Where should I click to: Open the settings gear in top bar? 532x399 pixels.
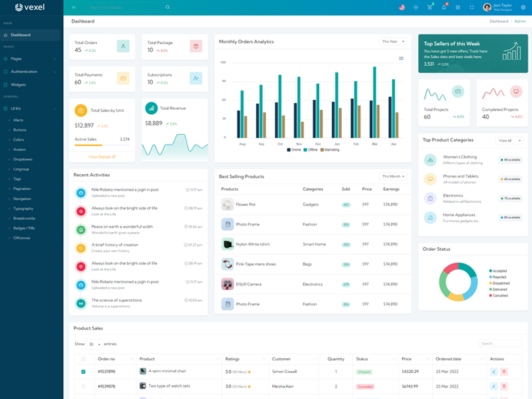523,7
